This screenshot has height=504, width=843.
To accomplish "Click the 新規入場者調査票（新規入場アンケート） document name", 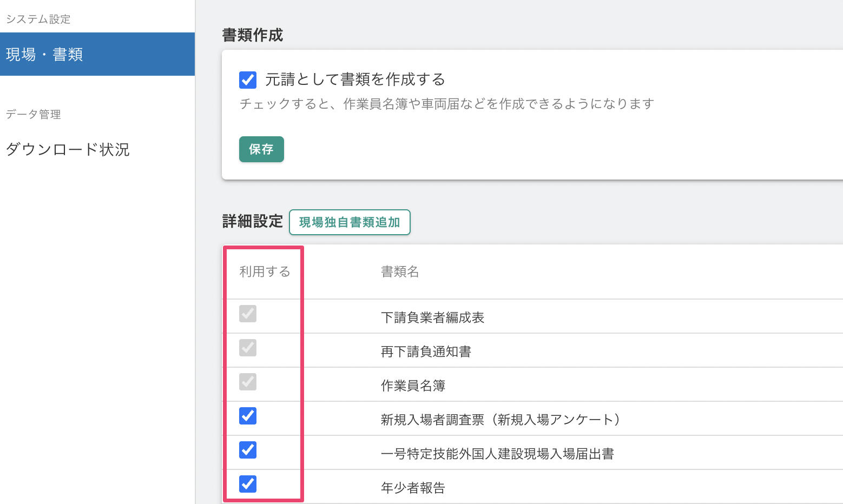I will click(500, 420).
